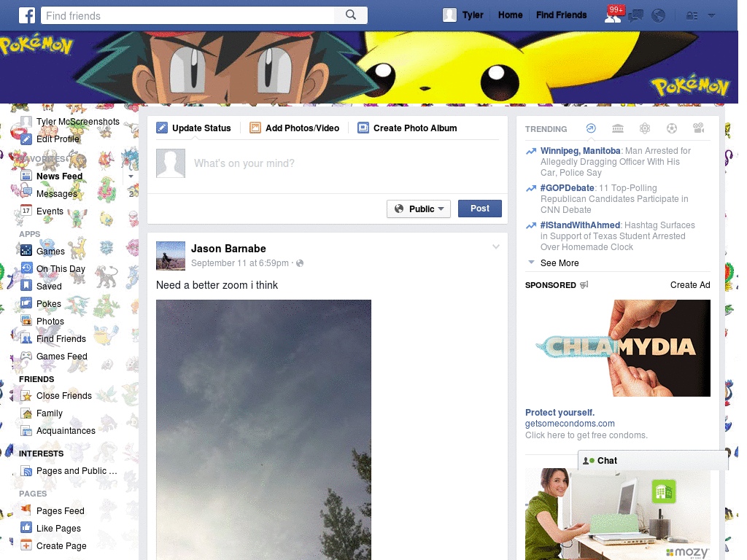
Task: Open friend requests icon with 99+ badge
Action: [x=613, y=16]
